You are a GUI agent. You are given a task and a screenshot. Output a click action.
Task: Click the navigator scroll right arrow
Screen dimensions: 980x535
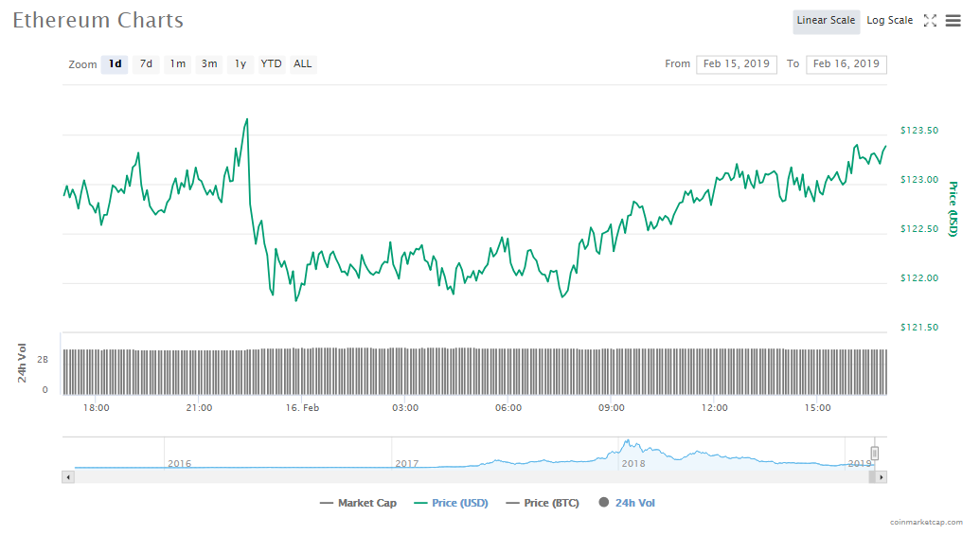click(882, 477)
